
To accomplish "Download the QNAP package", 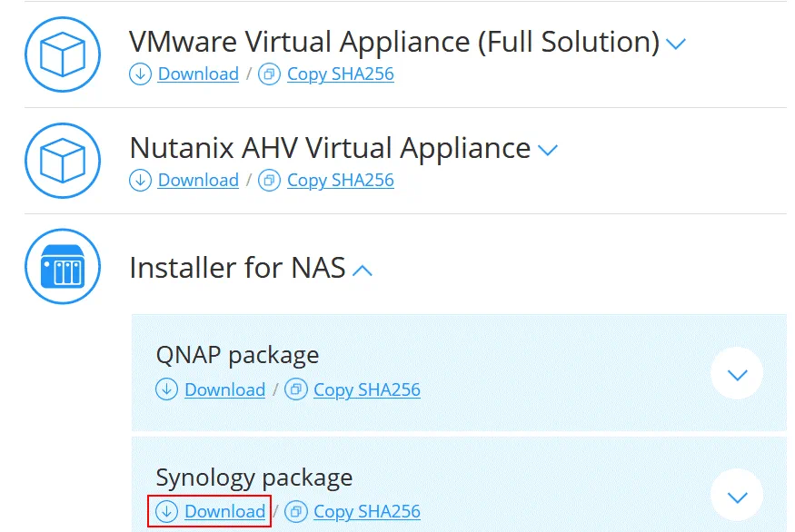I will pyautogui.click(x=224, y=390).
